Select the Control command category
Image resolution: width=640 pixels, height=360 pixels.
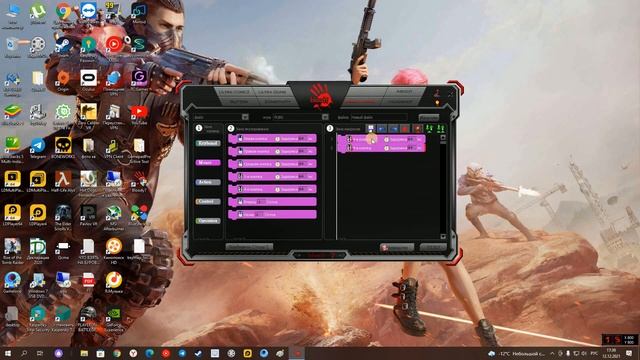208,201
